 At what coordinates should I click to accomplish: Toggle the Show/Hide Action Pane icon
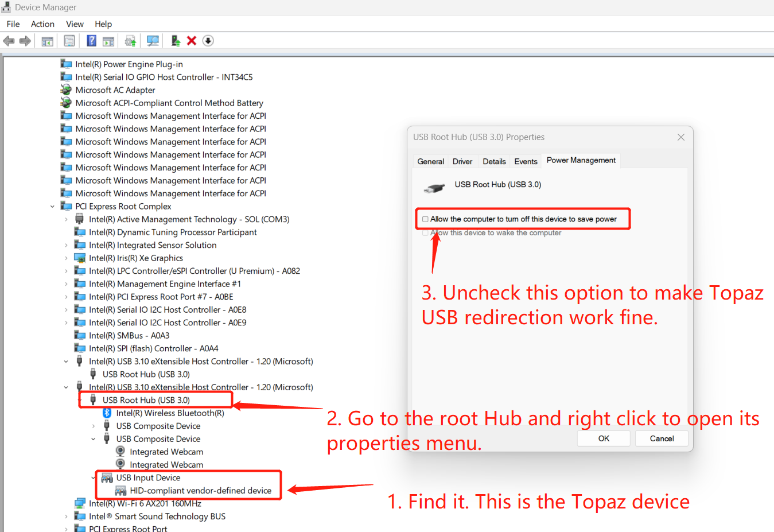(108, 41)
